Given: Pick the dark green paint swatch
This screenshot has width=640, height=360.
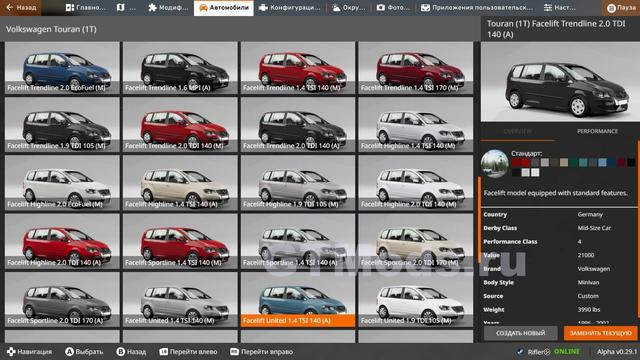Looking at the screenshot, I should pyautogui.click(x=573, y=162).
